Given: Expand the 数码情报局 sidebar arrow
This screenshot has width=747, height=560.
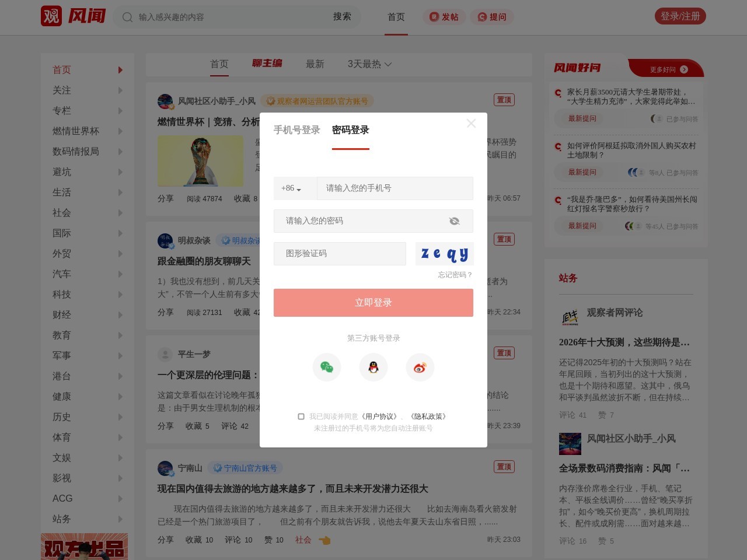Looking at the screenshot, I should [120, 152].
